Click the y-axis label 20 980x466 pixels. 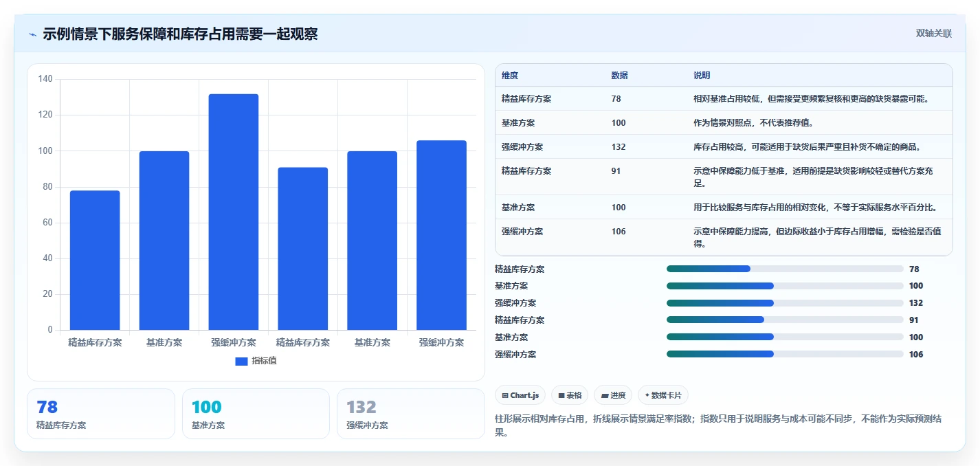coord(47,294)
